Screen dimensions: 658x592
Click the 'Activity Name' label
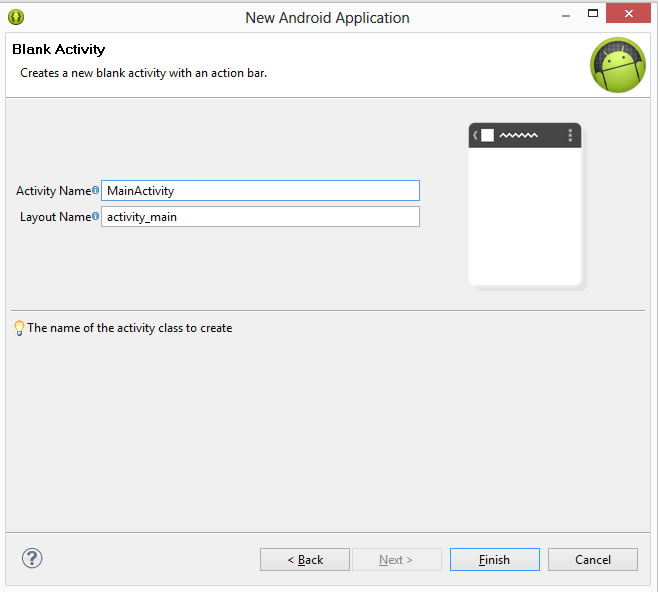(54, 191)
